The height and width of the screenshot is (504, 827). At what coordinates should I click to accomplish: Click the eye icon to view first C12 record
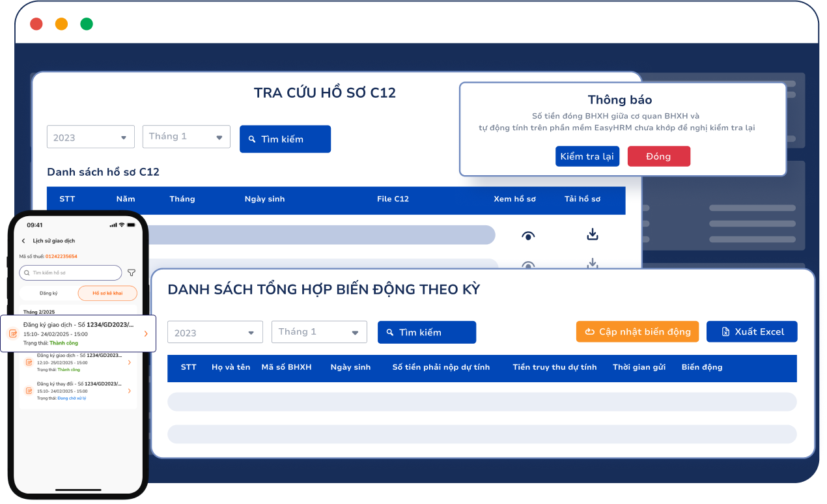click(528, 236)
